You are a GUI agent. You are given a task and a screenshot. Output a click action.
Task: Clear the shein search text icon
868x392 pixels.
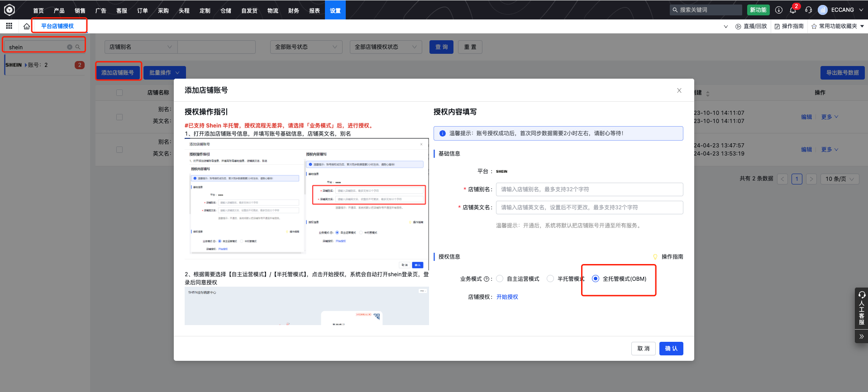(70, 47)
